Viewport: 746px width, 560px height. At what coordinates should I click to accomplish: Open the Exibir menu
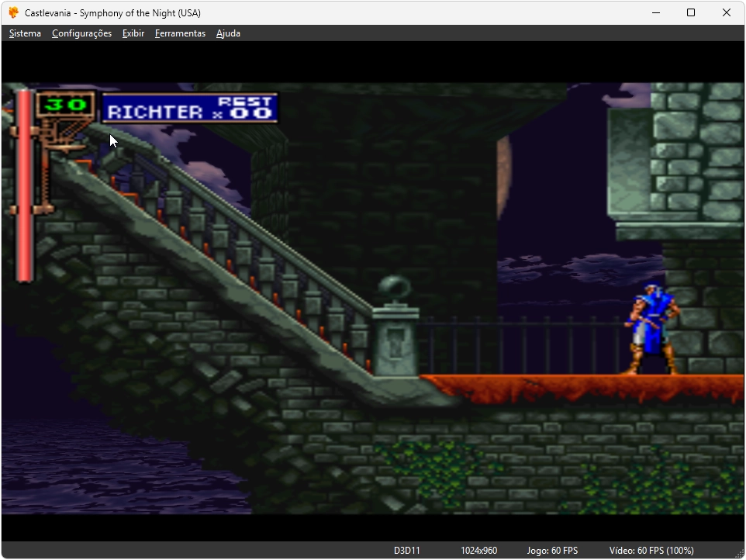133,33
